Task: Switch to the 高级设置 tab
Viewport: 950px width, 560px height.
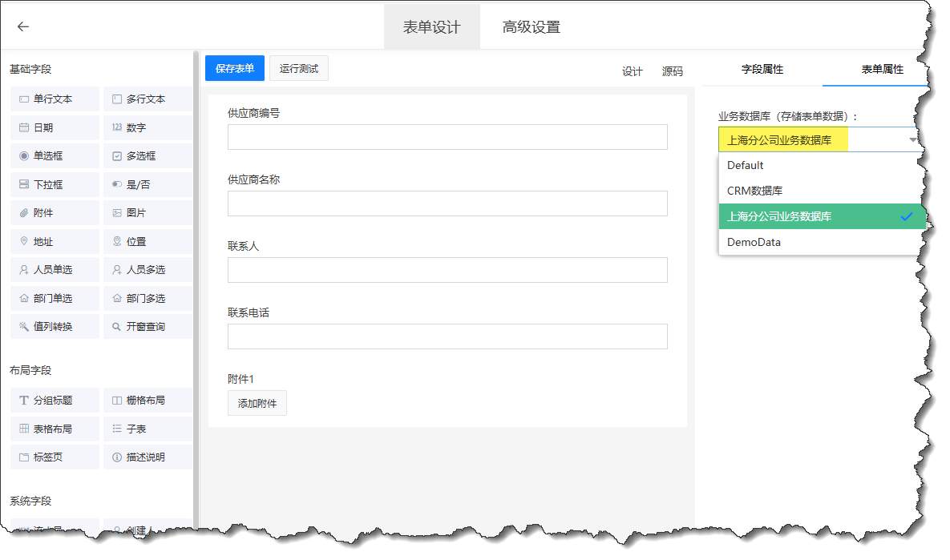Action: coord(529,25)
